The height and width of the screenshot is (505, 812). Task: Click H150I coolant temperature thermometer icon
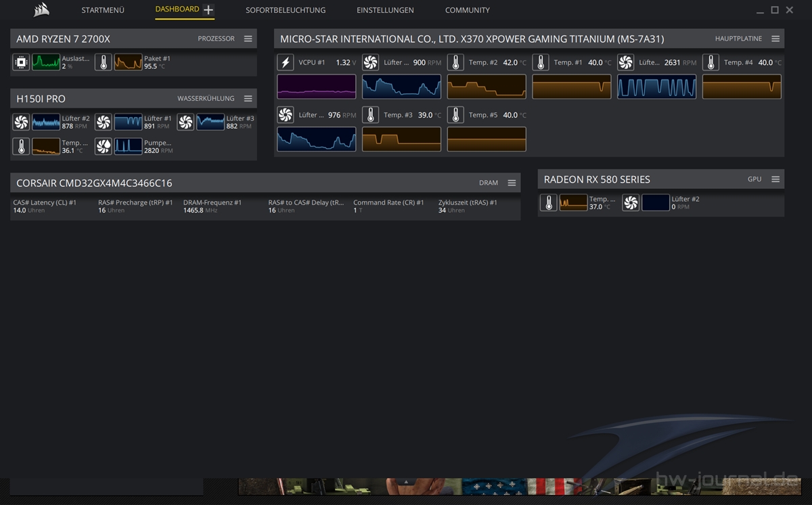click(21, 146)
